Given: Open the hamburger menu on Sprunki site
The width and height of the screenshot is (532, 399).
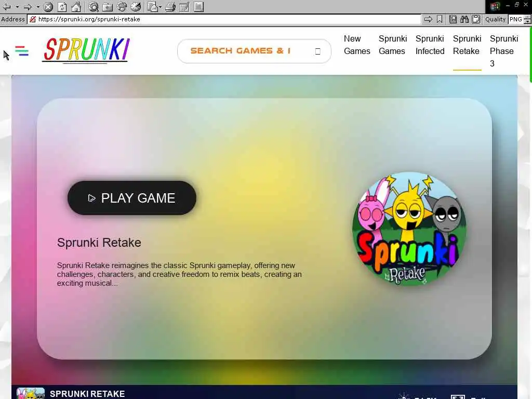Looking at the screenshot, I should coord(22,51).
